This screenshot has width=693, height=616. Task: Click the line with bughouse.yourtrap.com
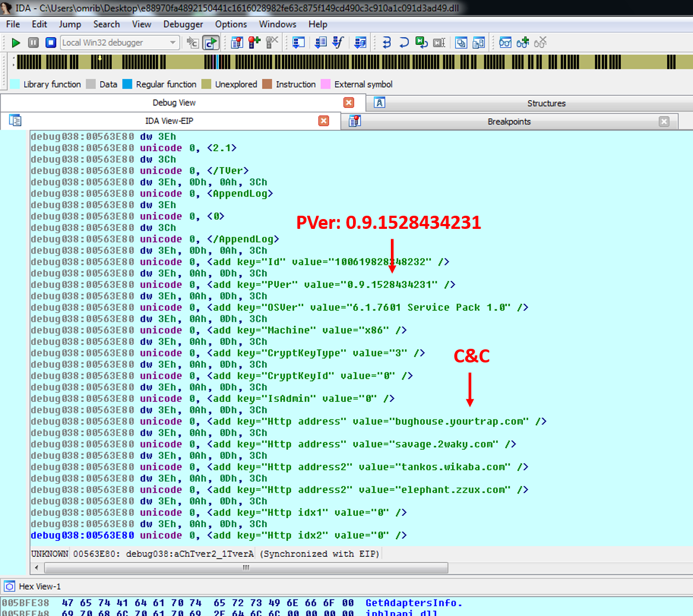click(x=288, y=422)
